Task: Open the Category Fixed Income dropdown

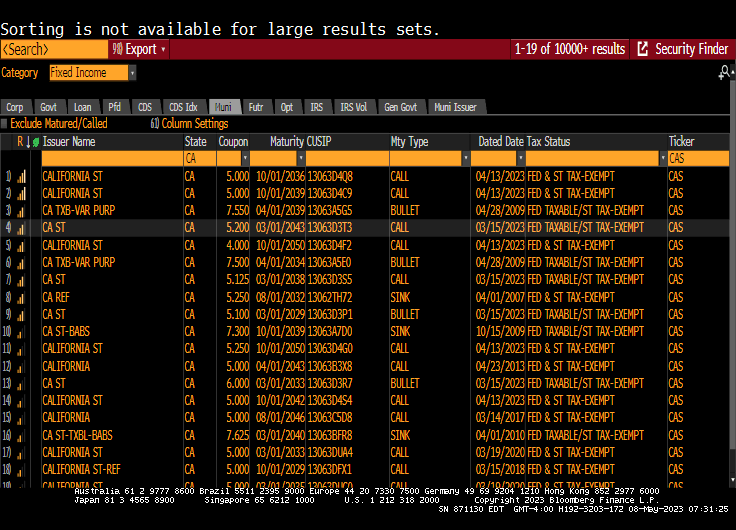Action: 132,73
